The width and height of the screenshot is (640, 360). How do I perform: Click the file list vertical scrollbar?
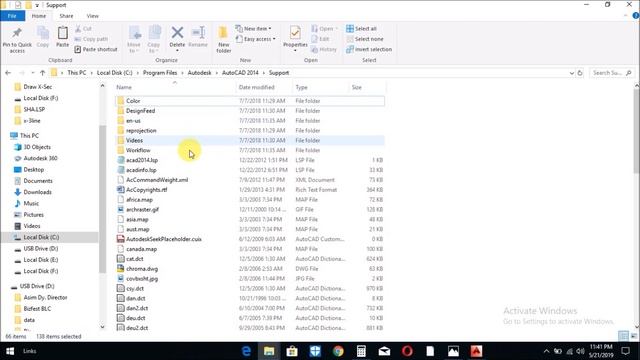click(637, 131)
